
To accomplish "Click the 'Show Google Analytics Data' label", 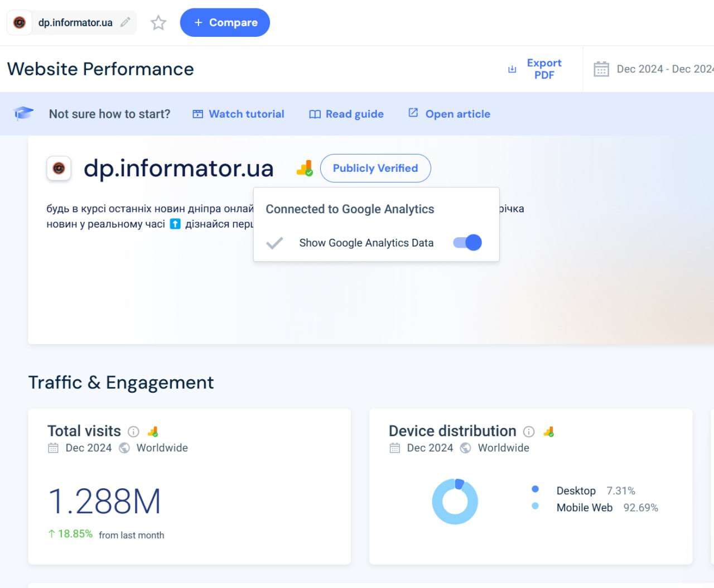I will [x=366, y=243].
